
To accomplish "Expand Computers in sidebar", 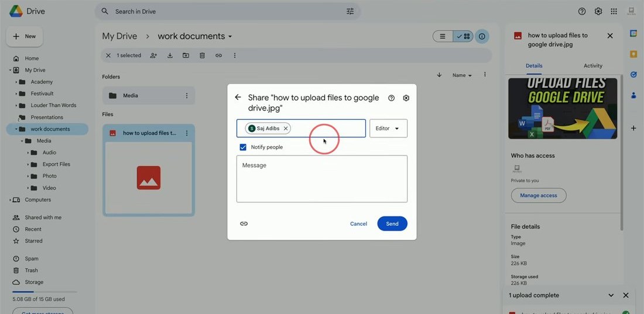I will click(x=11, y=200).
